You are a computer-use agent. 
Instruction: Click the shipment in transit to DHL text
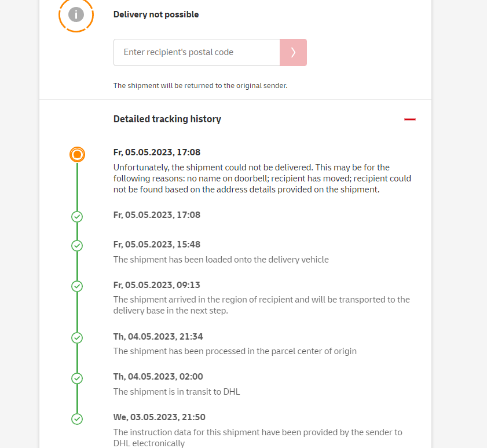pyautogui.click(x=177, y=392)
